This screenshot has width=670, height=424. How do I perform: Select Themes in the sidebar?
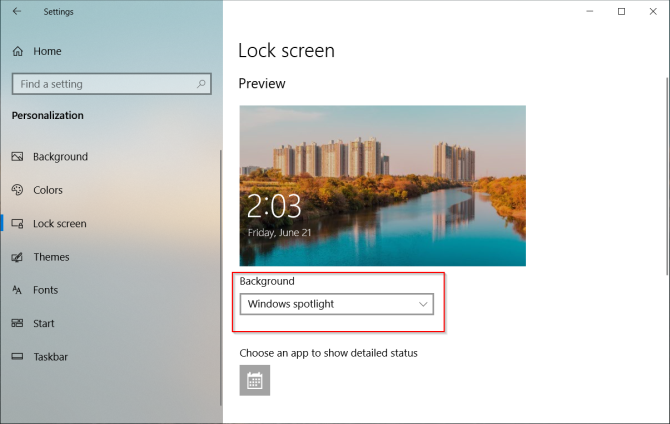tap(51, 257)
